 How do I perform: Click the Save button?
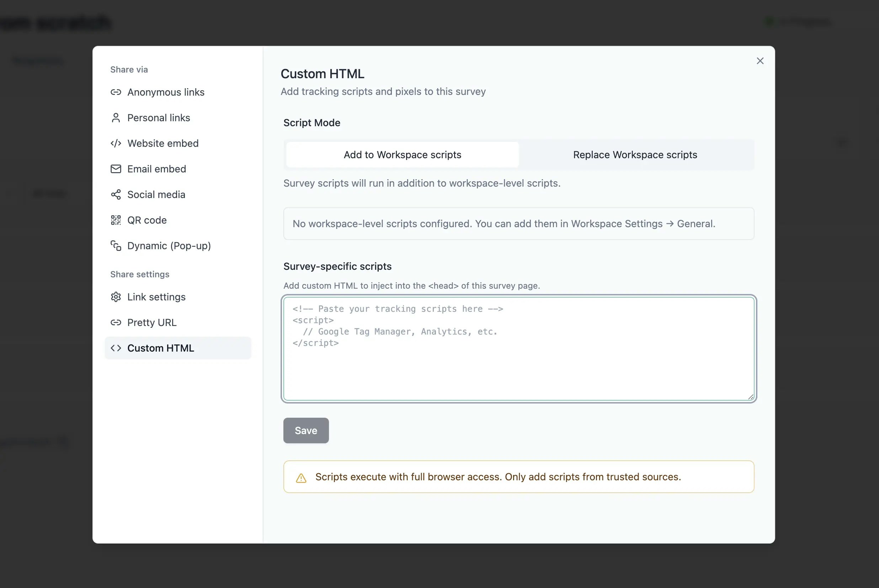306,430
